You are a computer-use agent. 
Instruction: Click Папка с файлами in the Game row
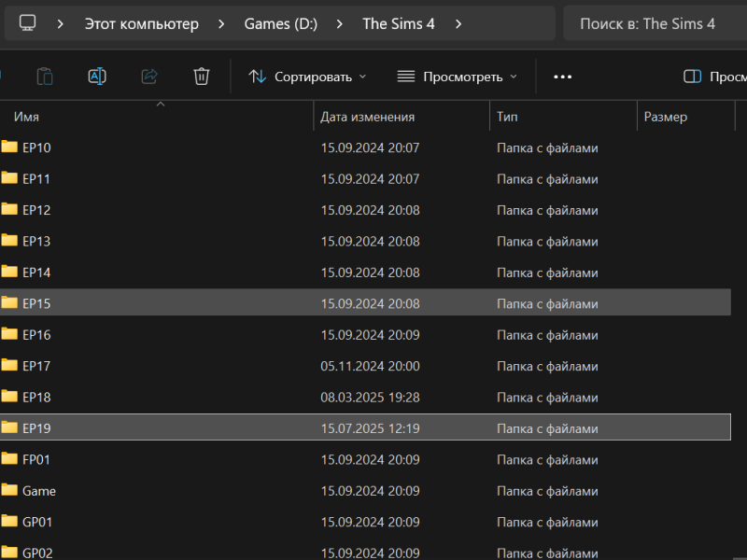coord(547,491)
